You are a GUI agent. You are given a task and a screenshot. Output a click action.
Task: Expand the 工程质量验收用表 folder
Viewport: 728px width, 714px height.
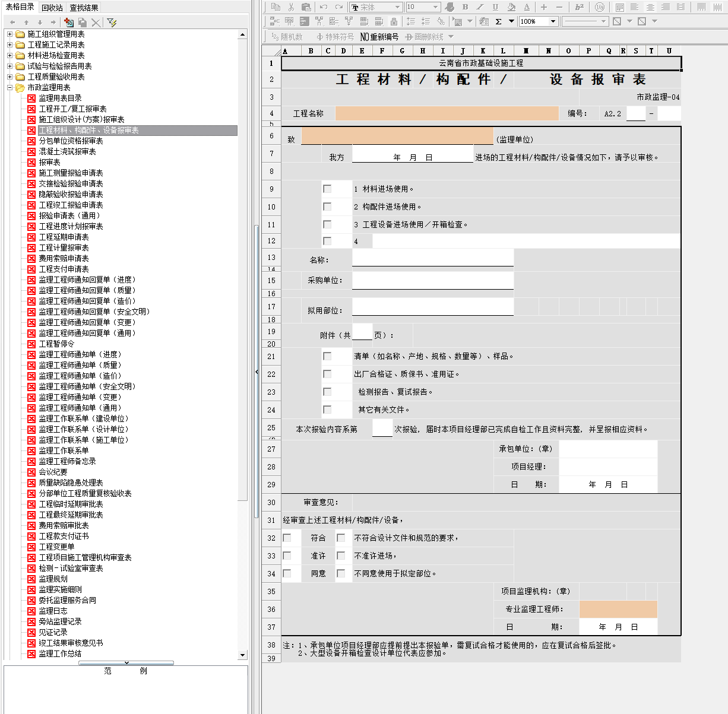10,77
